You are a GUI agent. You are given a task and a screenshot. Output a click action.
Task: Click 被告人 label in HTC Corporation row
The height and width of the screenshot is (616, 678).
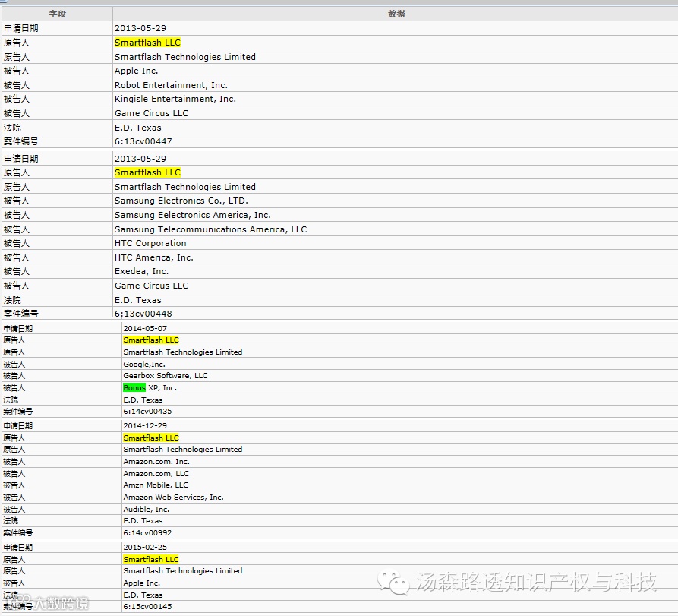point(17,243)
